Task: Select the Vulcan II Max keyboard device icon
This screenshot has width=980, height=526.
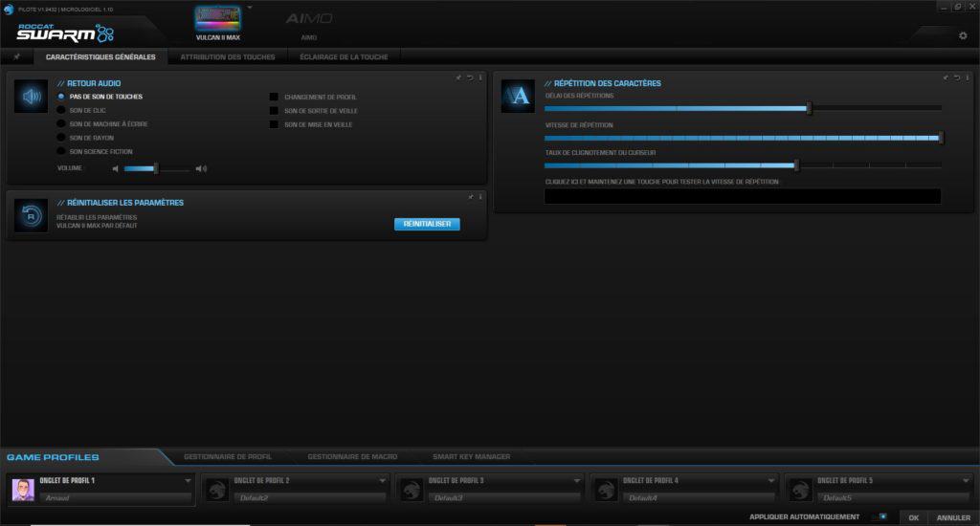Action: [218, 18]
